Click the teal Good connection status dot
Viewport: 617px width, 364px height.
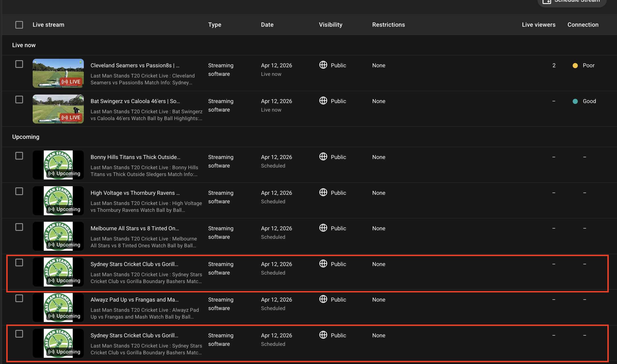575,101
